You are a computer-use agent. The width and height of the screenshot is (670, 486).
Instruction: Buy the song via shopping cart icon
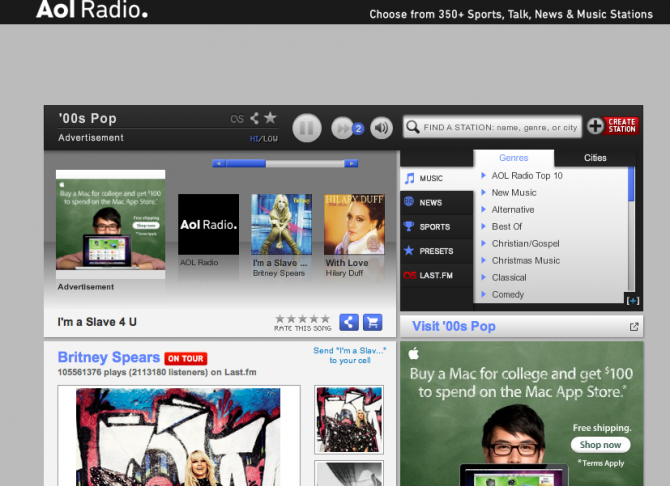pyautogui.click(x=372, y=322)
